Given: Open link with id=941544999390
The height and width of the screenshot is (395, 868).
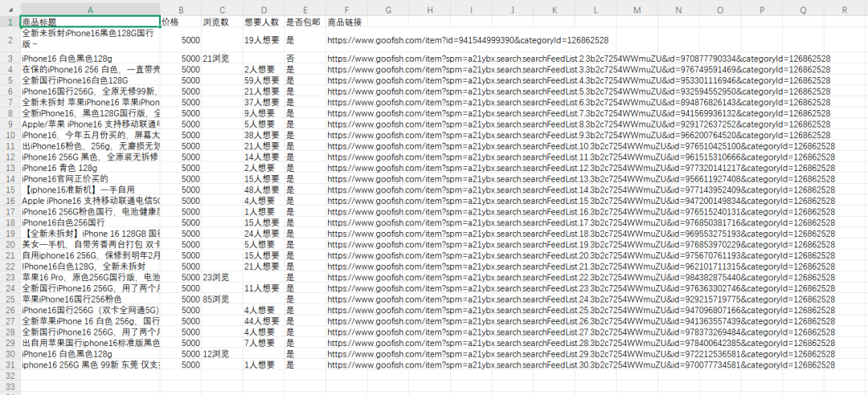Looking at the screenshot, I should tap(468, 40).
